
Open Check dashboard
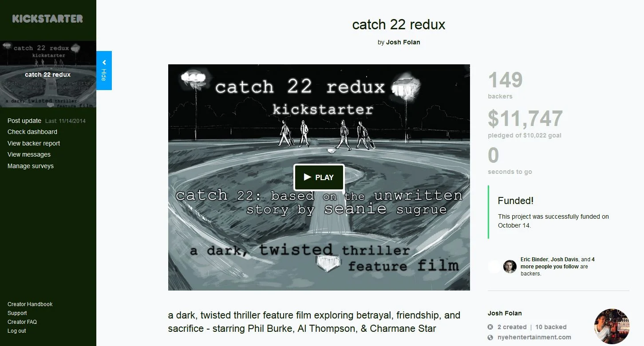click(x=32, y=132)
